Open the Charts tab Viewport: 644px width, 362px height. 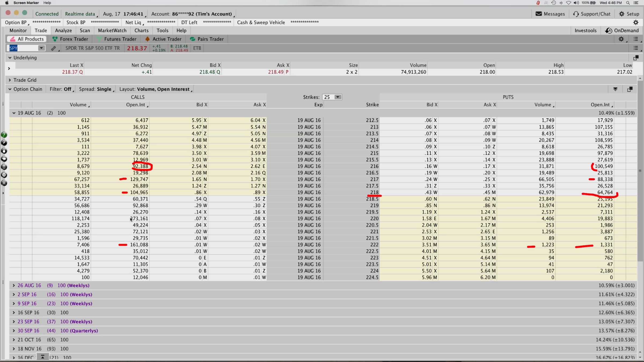[x=141, y=31]
